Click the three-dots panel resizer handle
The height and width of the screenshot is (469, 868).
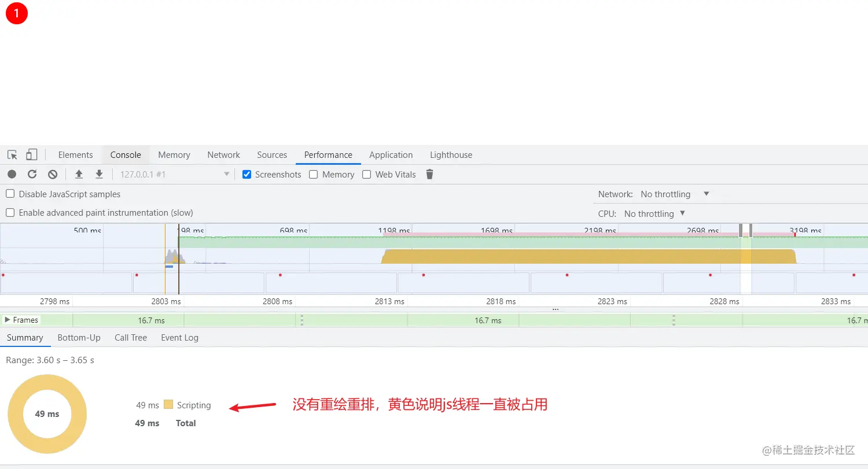pos(556,309)
